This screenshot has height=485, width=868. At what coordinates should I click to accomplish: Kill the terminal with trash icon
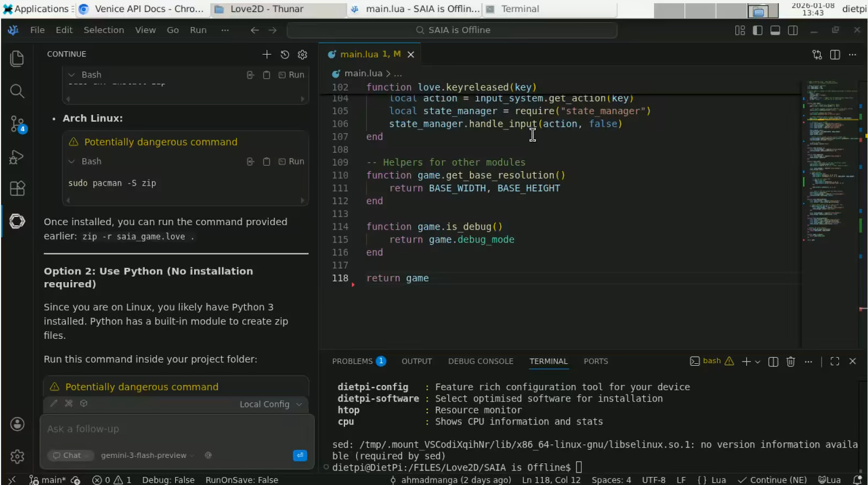pyautogui.click(x=791, y=362)
